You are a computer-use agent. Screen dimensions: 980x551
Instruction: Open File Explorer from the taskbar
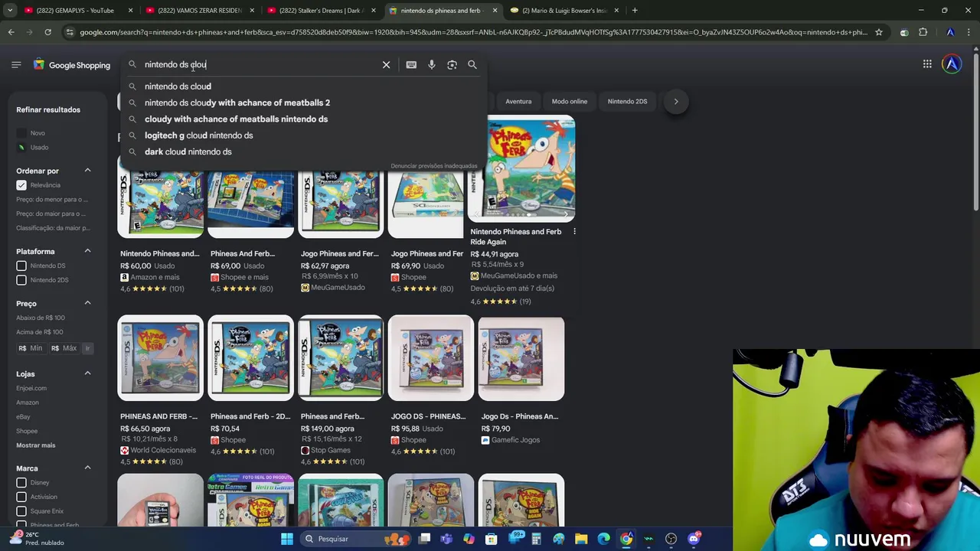pos(581,539)
